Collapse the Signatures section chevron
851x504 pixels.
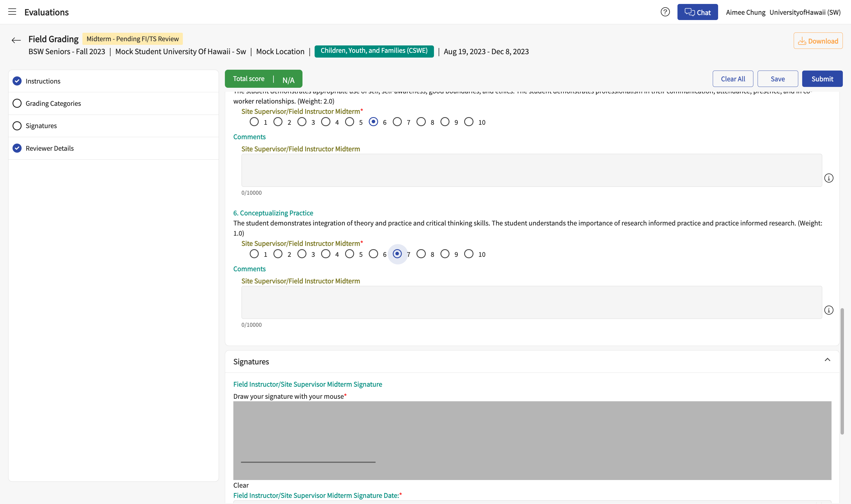(x=827, y=360)
